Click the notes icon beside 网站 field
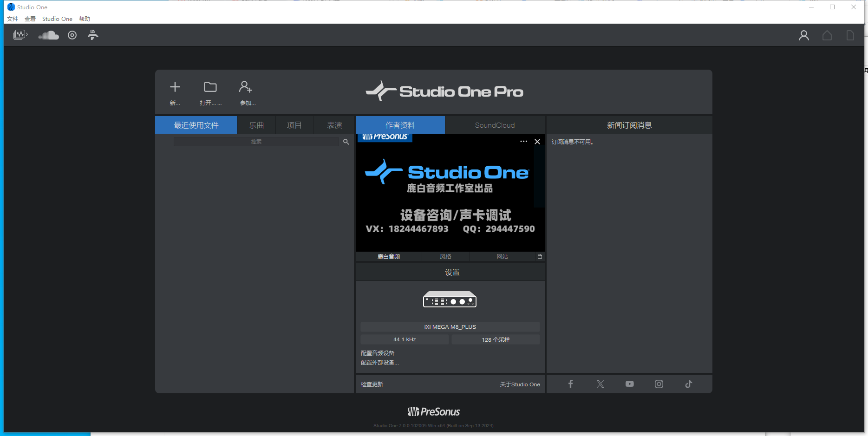This screenshot has width=868, height=436. (x=540, y=256)
